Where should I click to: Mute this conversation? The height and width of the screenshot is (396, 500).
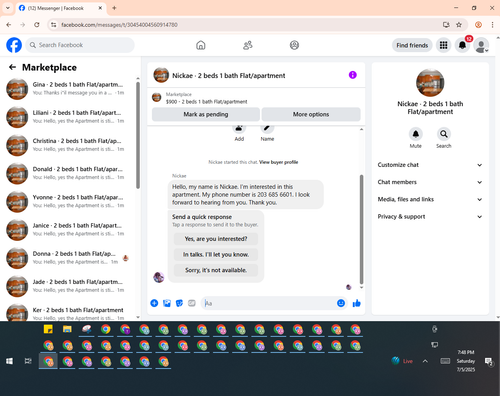(416, 134)
